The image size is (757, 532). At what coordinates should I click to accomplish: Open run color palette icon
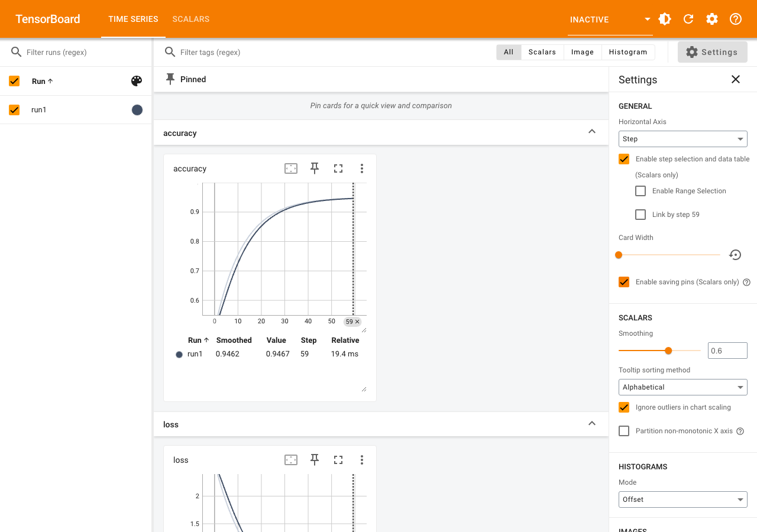[137, 81]
